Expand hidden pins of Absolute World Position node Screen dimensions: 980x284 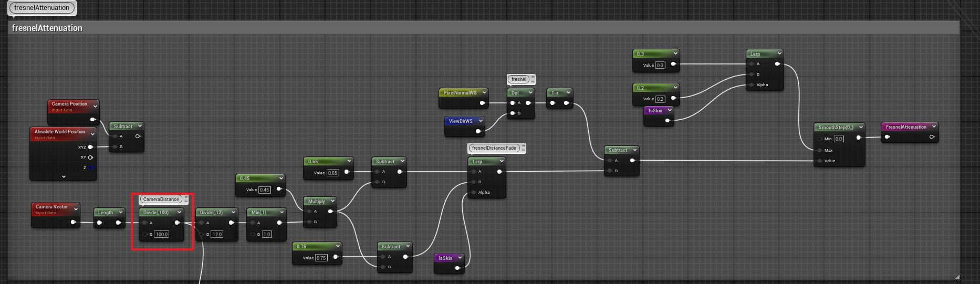pos(64,177)
